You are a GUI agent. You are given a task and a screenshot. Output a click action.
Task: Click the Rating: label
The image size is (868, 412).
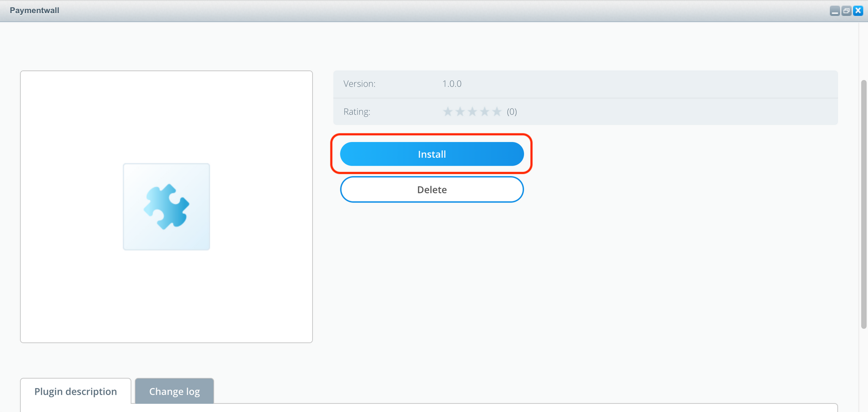tap(356, 112)
